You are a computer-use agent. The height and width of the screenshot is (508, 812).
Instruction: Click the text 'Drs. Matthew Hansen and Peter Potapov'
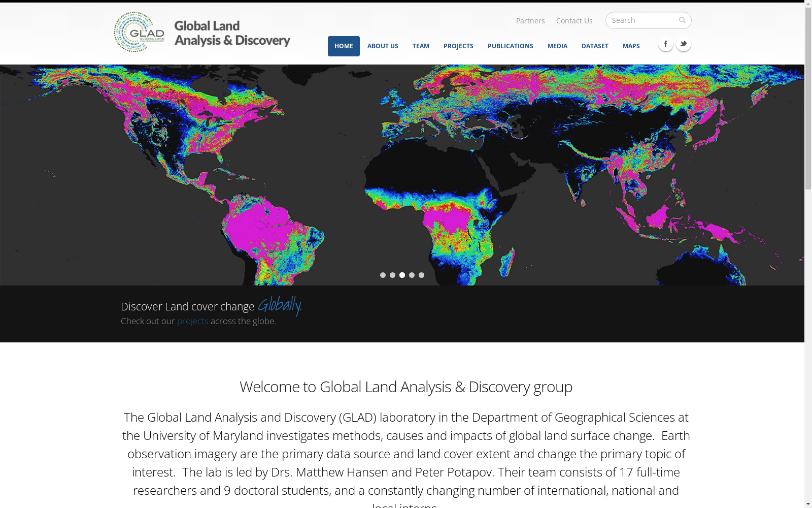pos(382,472)
